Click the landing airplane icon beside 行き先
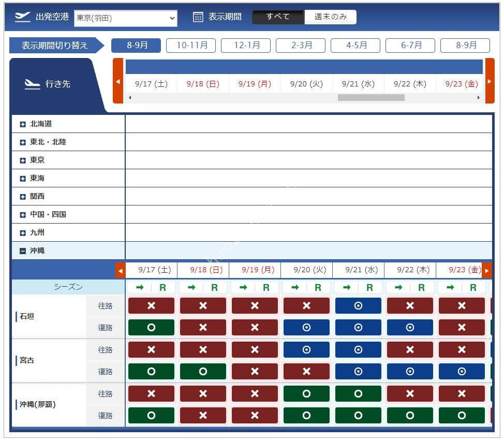Image resolution: width=504 pixels, height=441 pixels. 32,84
